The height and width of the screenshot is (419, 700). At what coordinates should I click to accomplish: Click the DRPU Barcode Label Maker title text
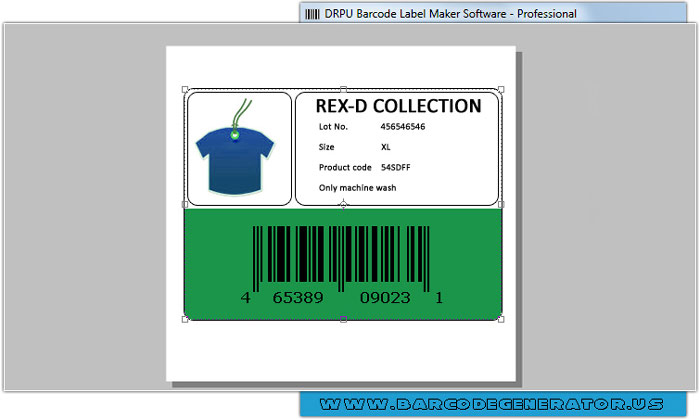[450, 14]
